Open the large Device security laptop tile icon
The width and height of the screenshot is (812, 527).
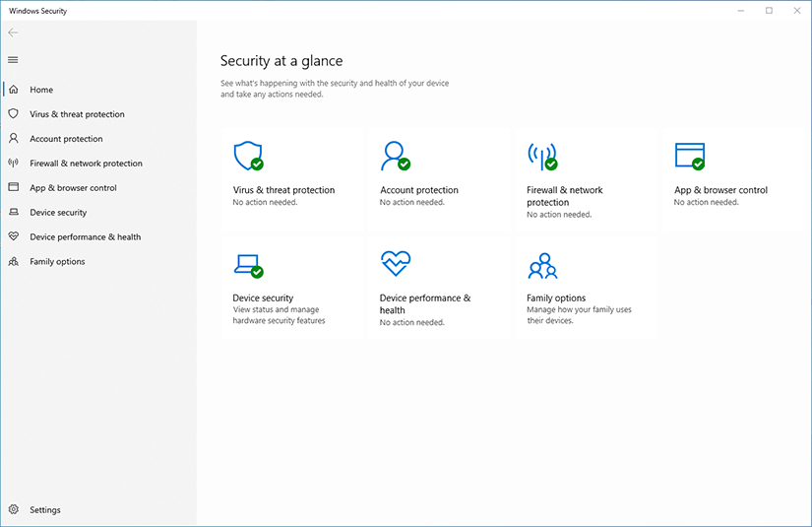tap(248, 266)
